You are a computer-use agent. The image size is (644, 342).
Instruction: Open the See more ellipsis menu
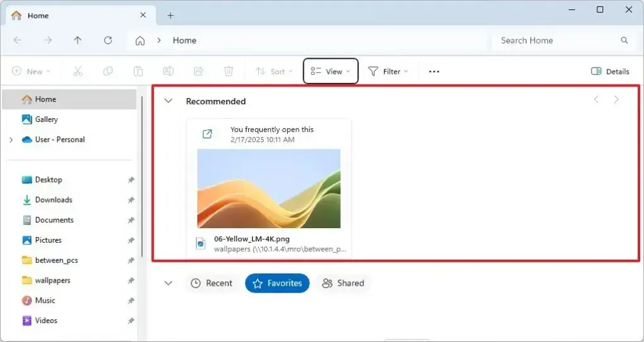click(434, 71)
